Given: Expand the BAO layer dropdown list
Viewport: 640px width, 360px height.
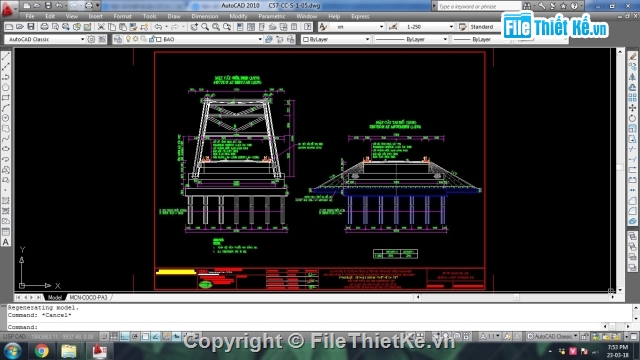Looking at the screenshot, I should click(209, 39).
